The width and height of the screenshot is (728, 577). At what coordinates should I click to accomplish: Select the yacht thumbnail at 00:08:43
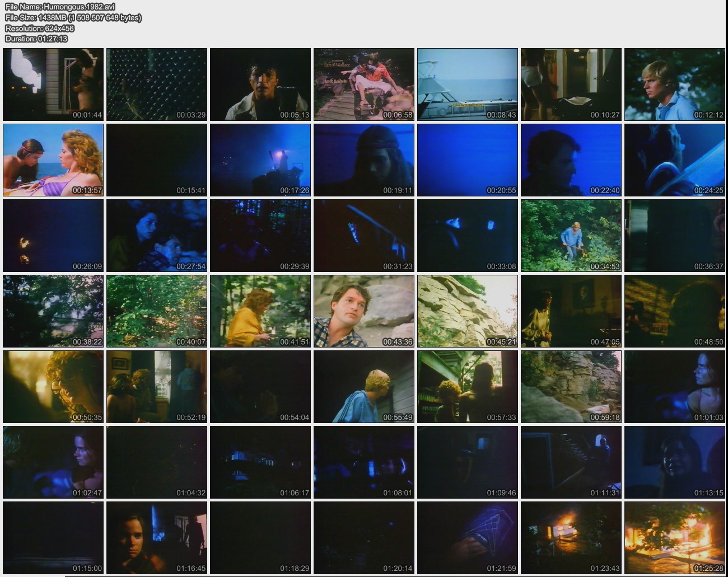[x=468, y=85]
